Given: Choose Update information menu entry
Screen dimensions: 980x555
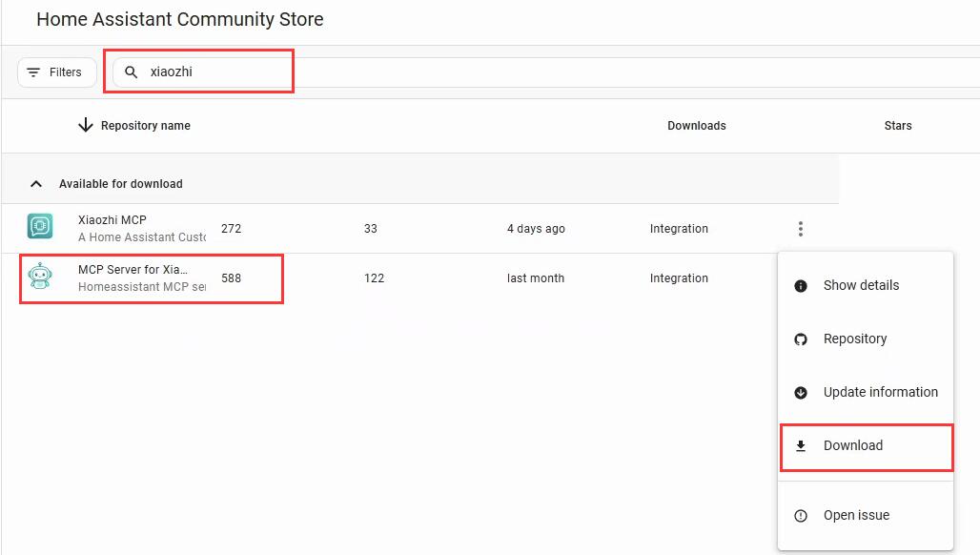Looking at the screenshot, I should point(880,392).
